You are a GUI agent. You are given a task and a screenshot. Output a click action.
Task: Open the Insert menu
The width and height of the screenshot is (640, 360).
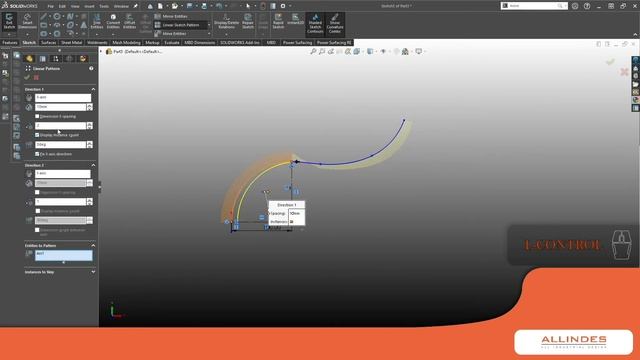[x=89, y=6]
